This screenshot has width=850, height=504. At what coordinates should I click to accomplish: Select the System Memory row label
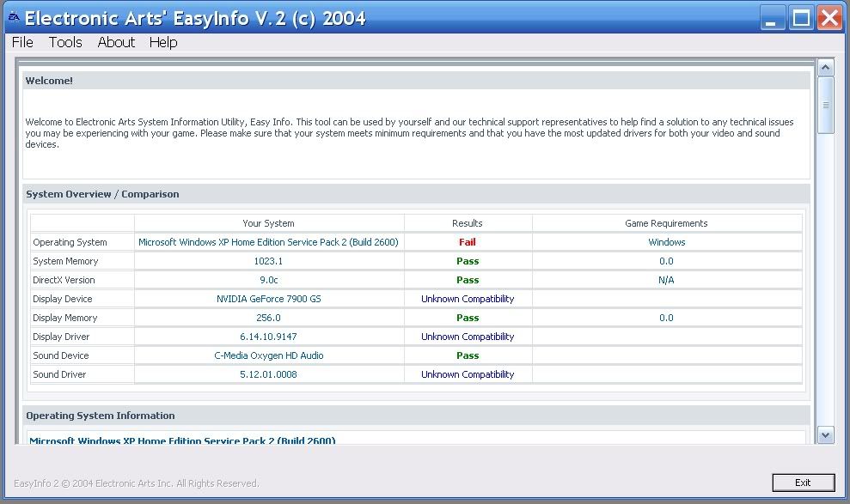(x=65, y=261)
